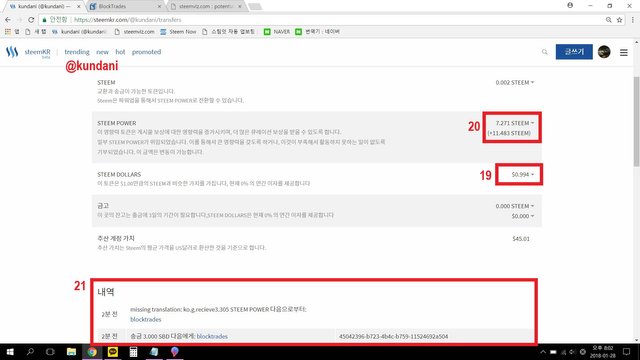Close the kundani browser tab
The height and width of the screenshot is (360, 640).
pos(79,6)
